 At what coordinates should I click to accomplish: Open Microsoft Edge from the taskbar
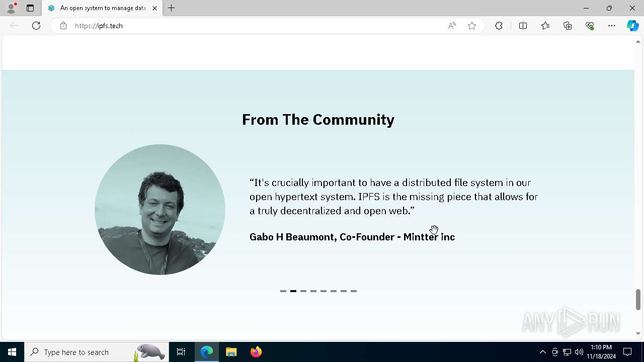207,352
